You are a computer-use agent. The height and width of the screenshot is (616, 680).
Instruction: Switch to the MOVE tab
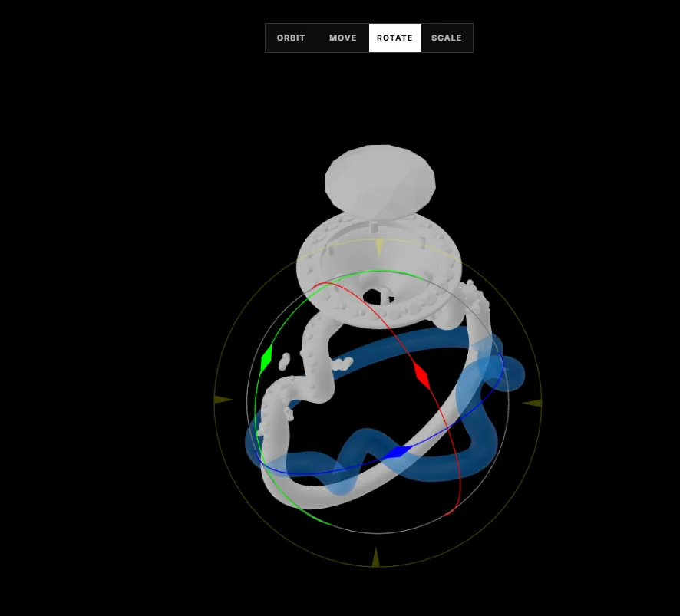(x=342, y=38)
